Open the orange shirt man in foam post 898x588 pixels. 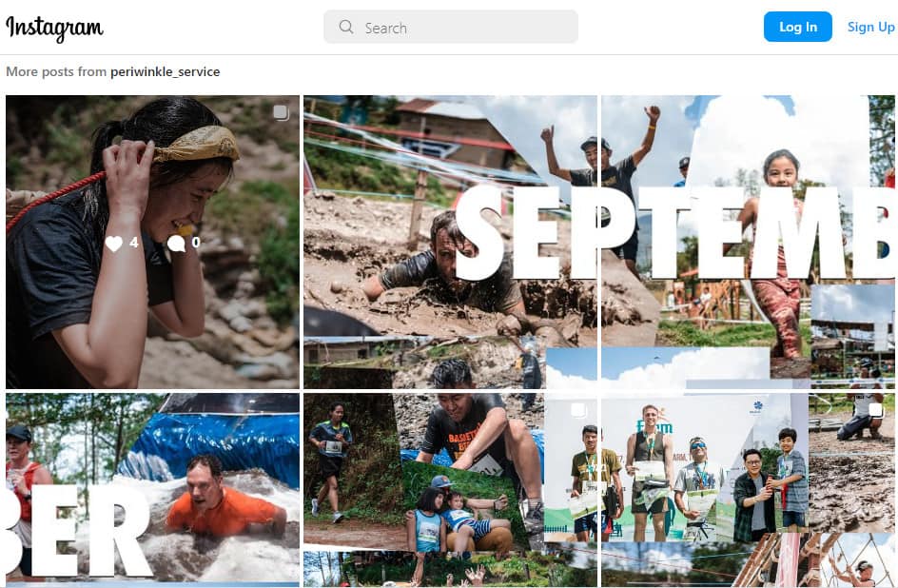(152, 490)
